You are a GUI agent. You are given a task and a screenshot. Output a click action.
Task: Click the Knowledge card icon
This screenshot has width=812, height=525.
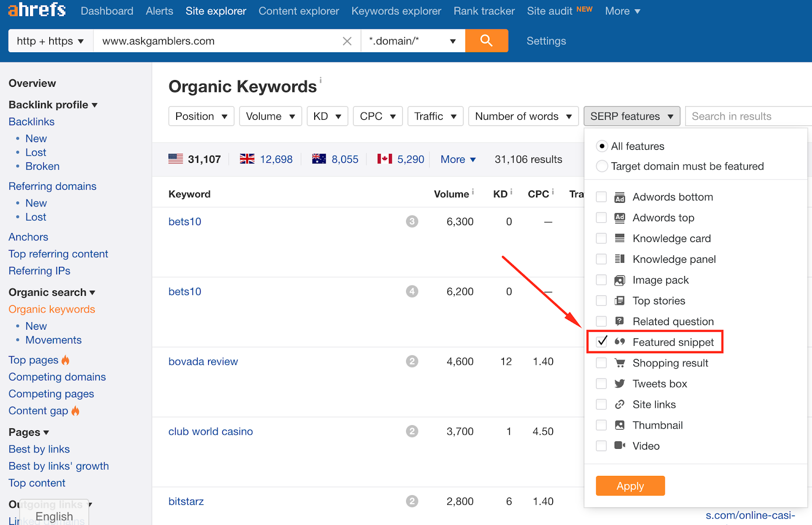(x=620, y=238)
